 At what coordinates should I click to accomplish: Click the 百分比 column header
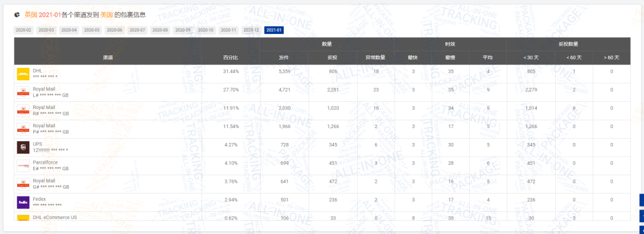point(230,58)
